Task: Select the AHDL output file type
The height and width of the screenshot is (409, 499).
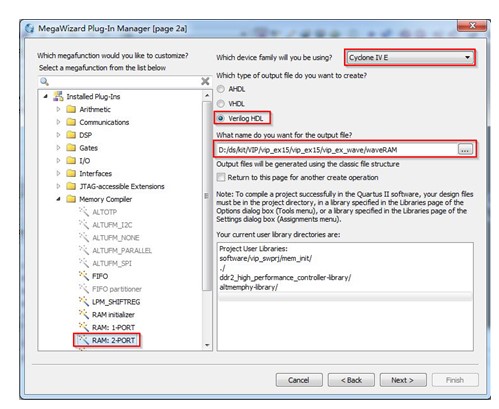Action: pos(220,89)
